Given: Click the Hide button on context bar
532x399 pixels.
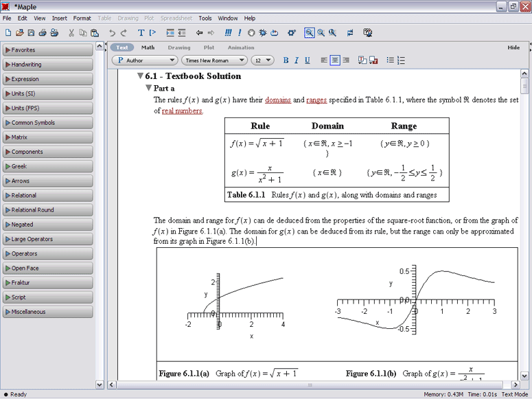Looking at the screenshot, I should [513, 47].
